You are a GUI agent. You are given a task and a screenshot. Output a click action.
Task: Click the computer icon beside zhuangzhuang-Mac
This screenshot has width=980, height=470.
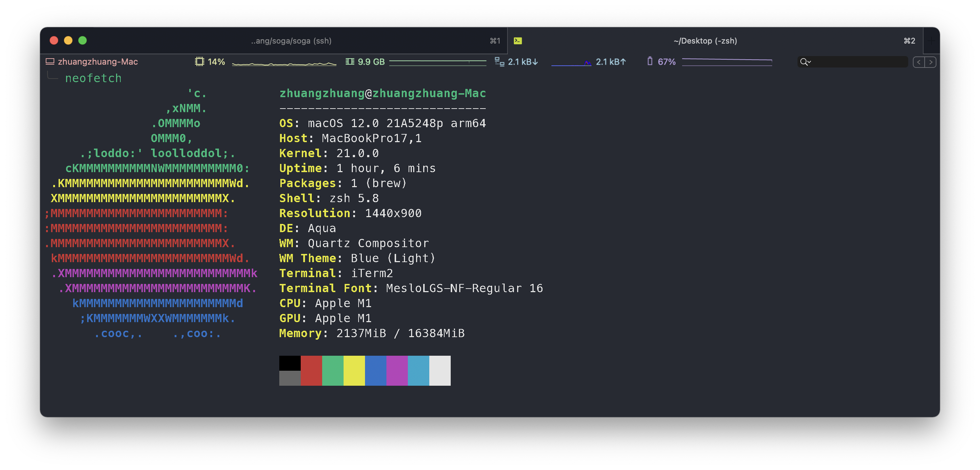pyautogui.click(x=50, y=62)
